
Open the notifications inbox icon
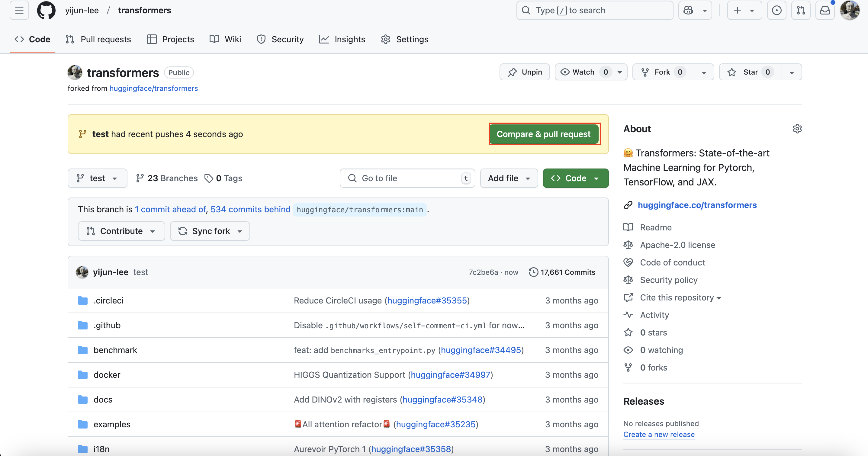825,10
